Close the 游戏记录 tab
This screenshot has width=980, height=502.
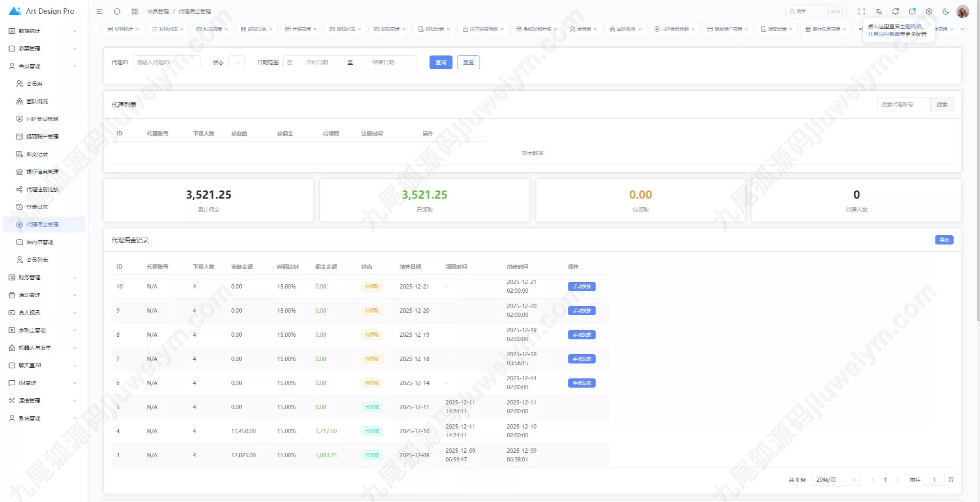click(x=448, y=29)
